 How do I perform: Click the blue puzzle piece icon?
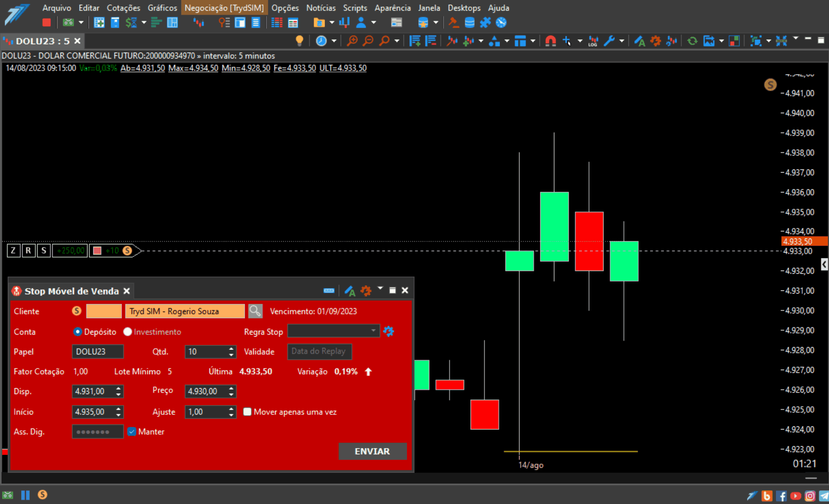click(x=485, y=22)
